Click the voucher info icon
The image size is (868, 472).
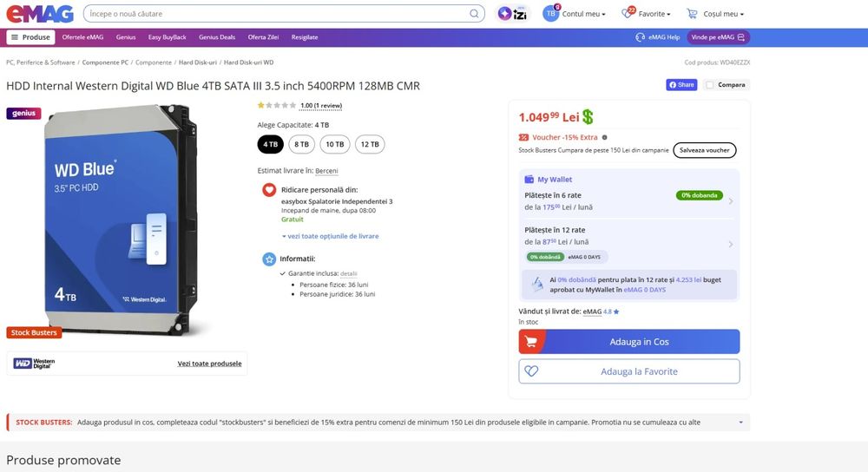click(604, 137)
